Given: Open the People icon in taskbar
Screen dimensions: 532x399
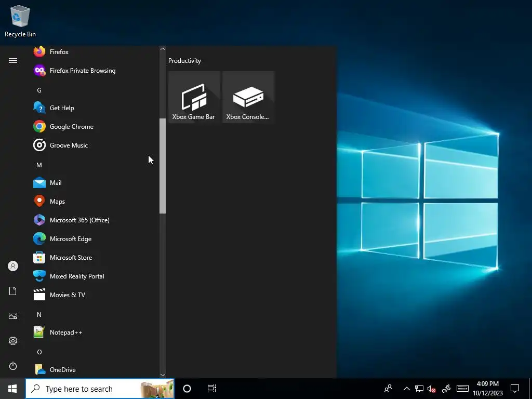Looking at the screenshot, I should coord(388,389).
